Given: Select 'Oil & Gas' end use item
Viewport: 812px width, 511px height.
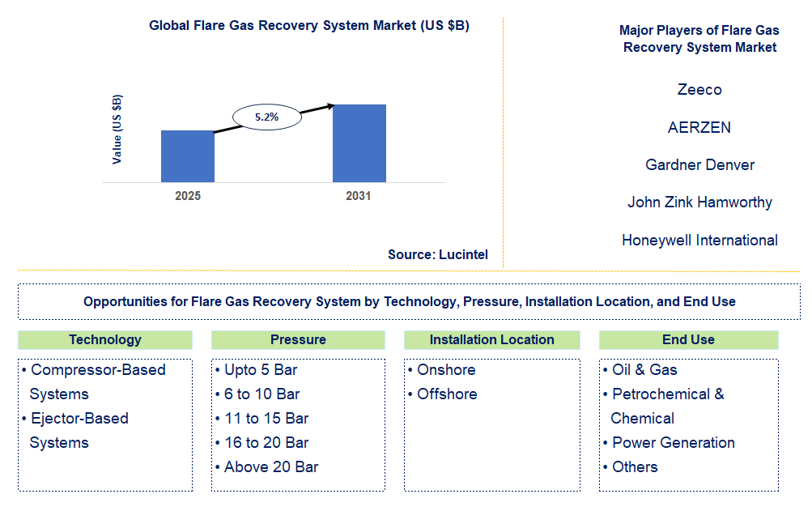Looking at the screenshot, I should coord(640,370).
